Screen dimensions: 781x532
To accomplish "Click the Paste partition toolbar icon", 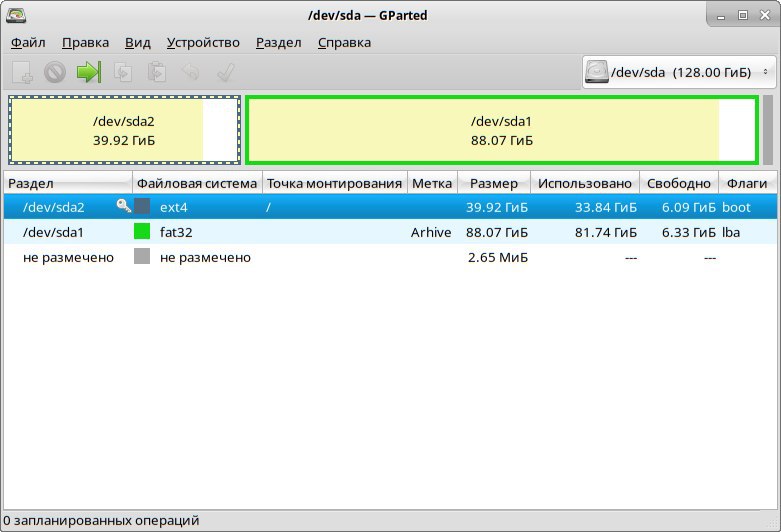I will (x=157, y=72).
